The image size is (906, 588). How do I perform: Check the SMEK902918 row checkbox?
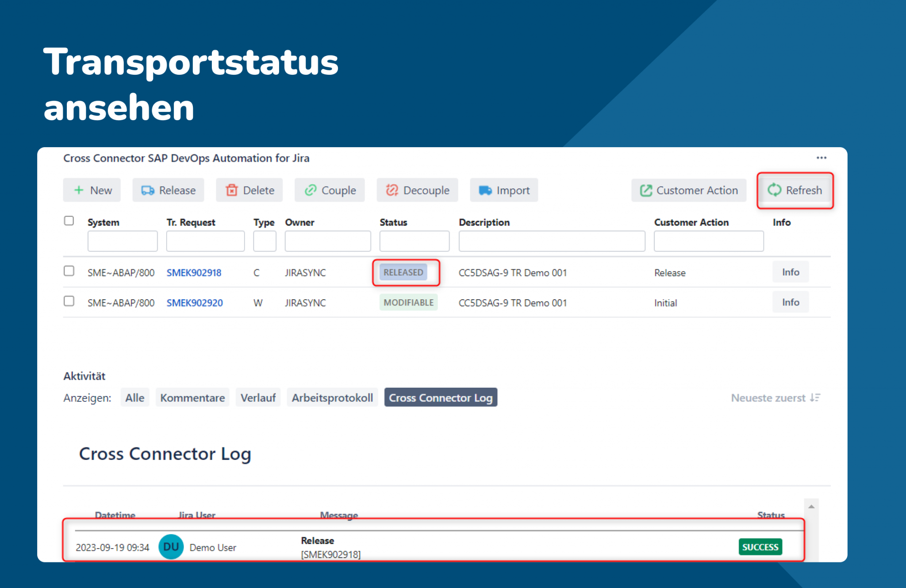[69, 271]
